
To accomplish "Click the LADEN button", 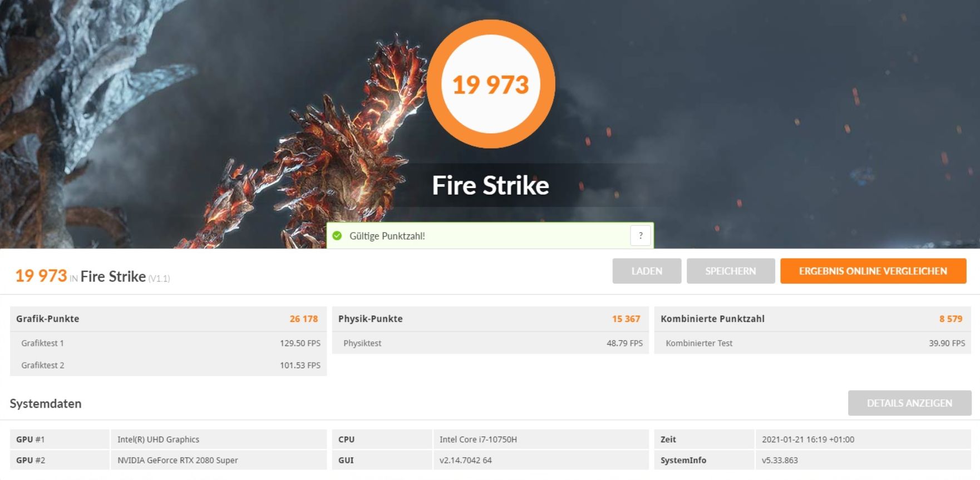I will [x=647, y=271].
